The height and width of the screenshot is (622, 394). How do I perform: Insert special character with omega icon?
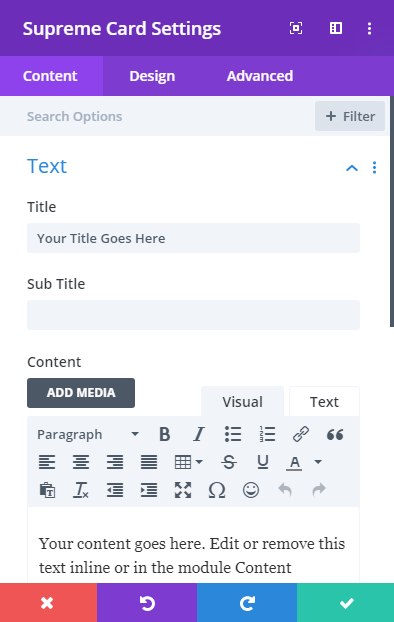click(x=217, y=490)
